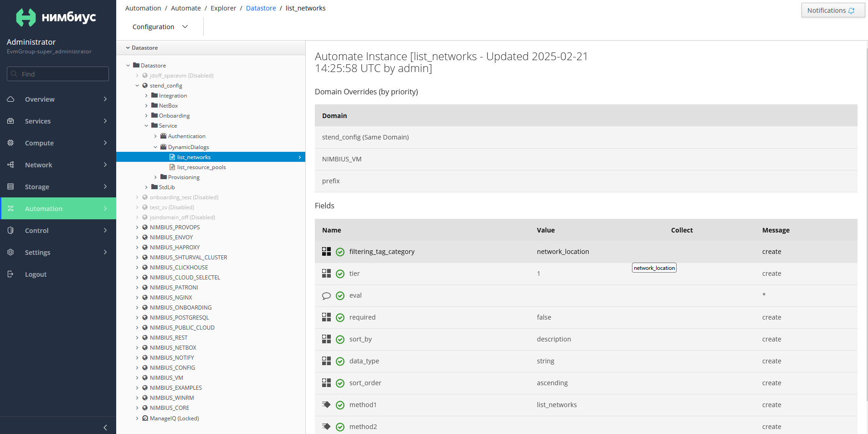Click the Control shield icon
Image resolution: width=868 pixels, height=434 pixels.
point(10,230)
